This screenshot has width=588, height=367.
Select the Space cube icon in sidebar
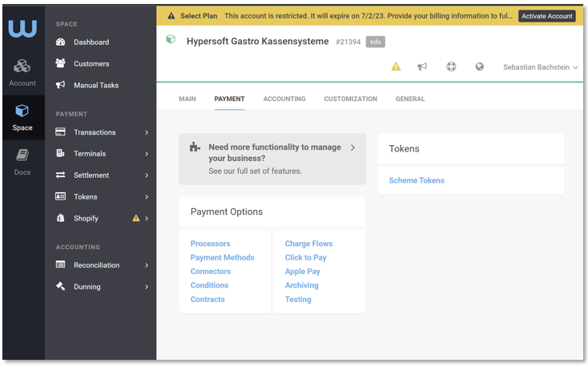[22, 112]
